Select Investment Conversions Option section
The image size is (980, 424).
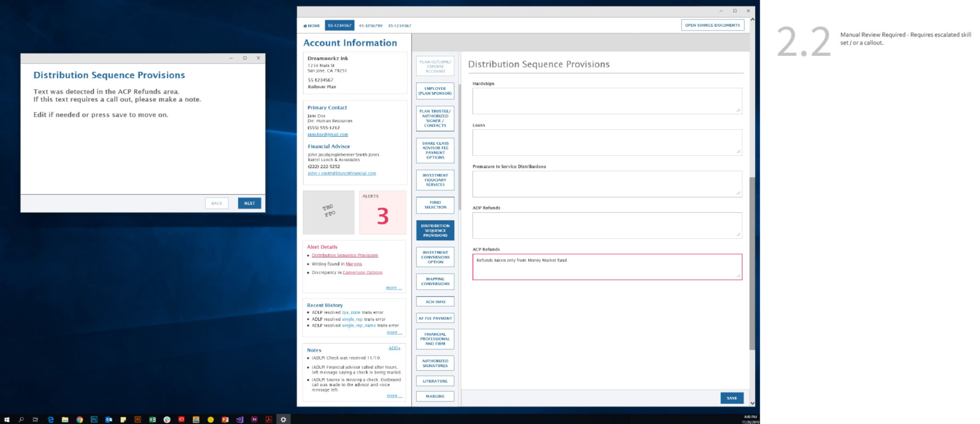coord(435,257)
